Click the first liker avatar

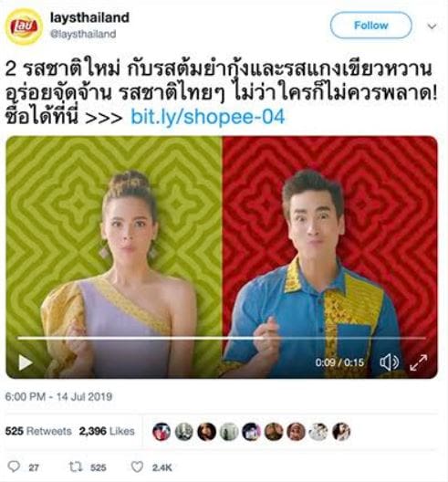[x=161, y=431]
